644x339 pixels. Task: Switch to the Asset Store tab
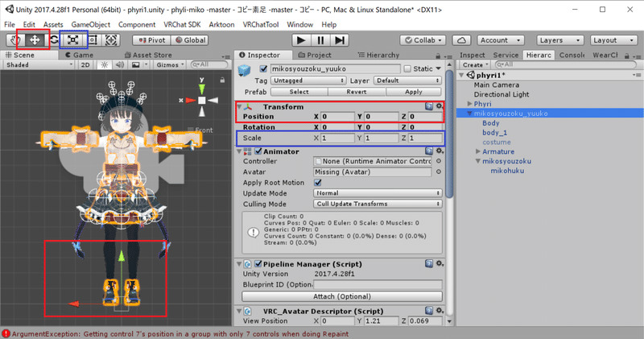point(148,55)
